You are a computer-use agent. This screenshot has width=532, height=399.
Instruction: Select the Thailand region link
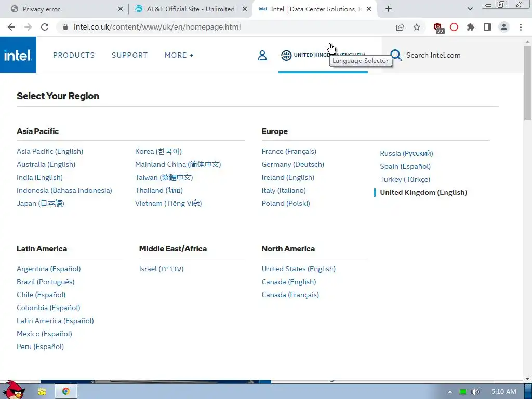[159, 190]
